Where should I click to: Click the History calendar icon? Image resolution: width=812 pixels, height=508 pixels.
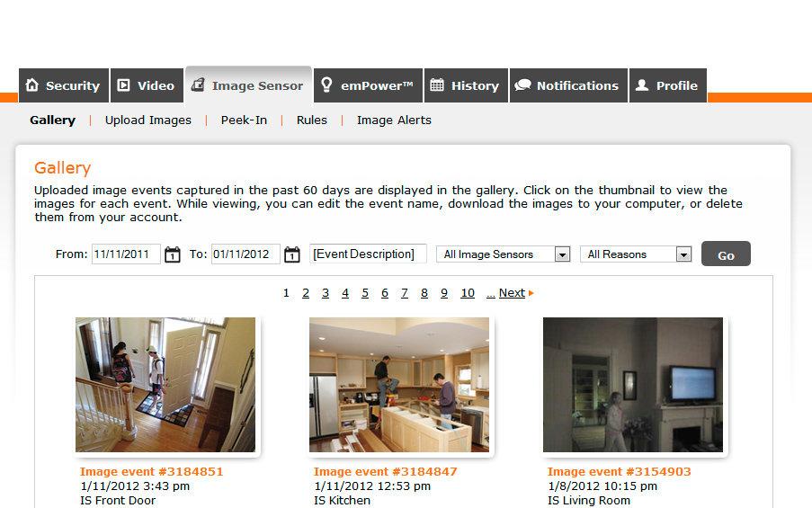tap(436, 85)
